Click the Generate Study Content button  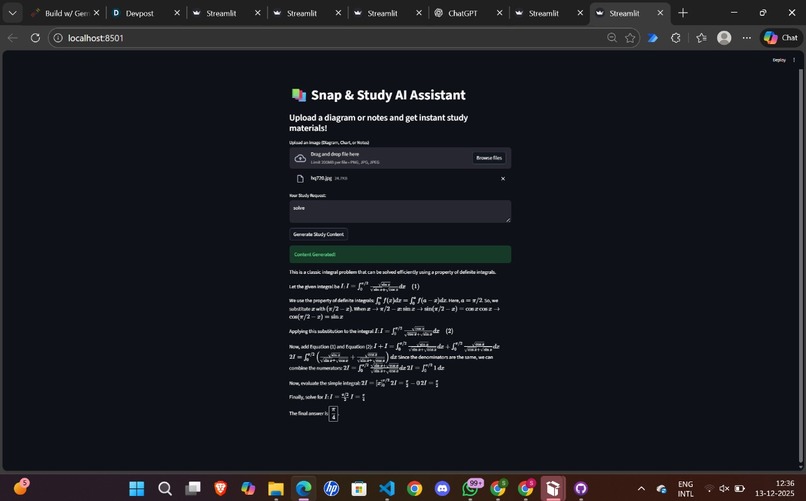(319, 234)
